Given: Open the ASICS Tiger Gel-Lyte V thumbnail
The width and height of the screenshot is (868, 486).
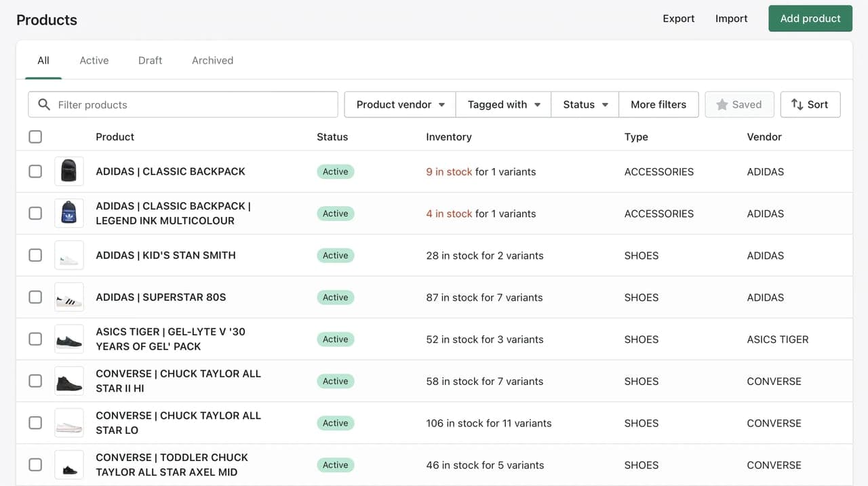Looking at the screenshot, I should 69,339.
